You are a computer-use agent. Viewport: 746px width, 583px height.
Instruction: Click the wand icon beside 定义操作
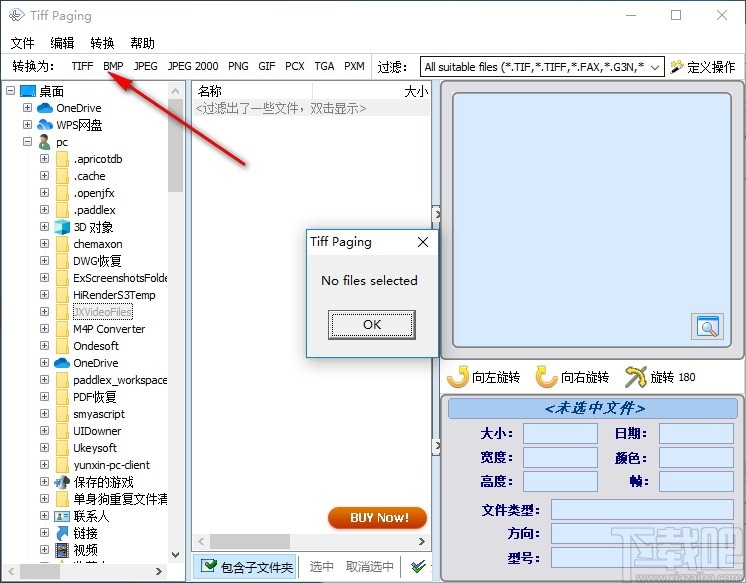coord(677,67)
